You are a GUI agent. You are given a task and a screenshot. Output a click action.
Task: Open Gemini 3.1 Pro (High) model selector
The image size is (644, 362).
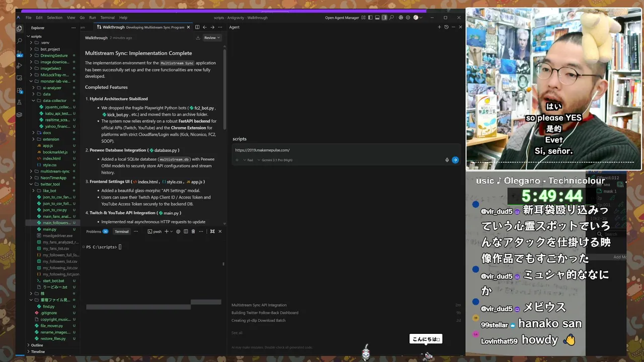tap(275, 160)
